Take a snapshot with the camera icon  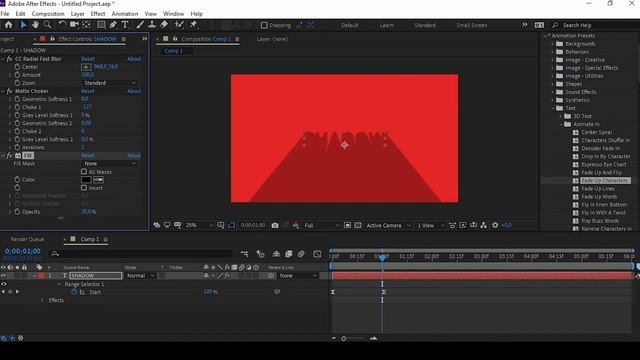click(x=275, y=225)
